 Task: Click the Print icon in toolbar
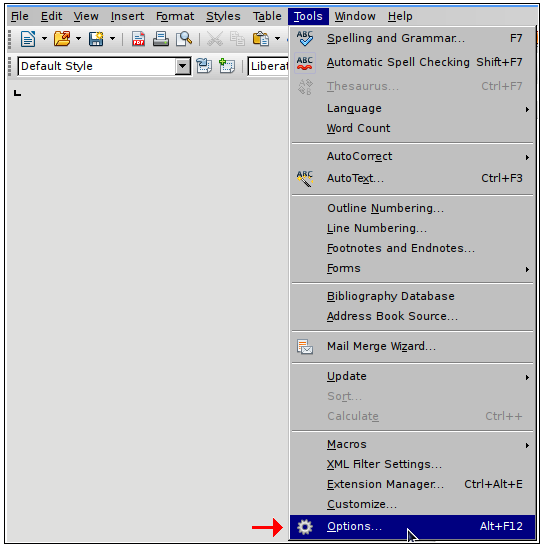pos(161,39)
